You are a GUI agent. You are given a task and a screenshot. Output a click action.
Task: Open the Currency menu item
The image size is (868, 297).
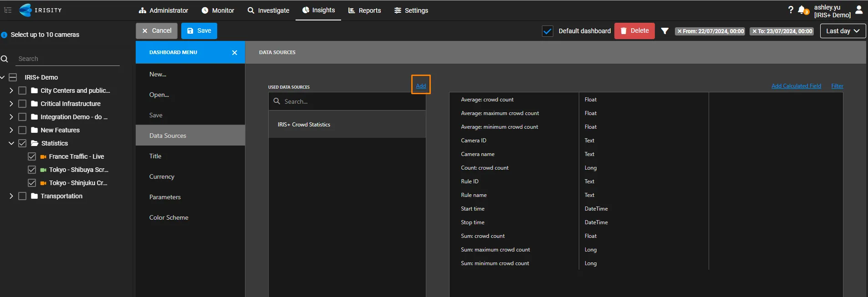pyautogui.click(x=190, y=176)
